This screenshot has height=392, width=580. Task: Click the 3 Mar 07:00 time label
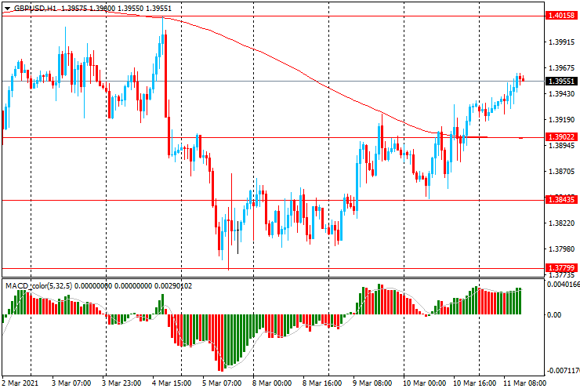coord(71,383)
